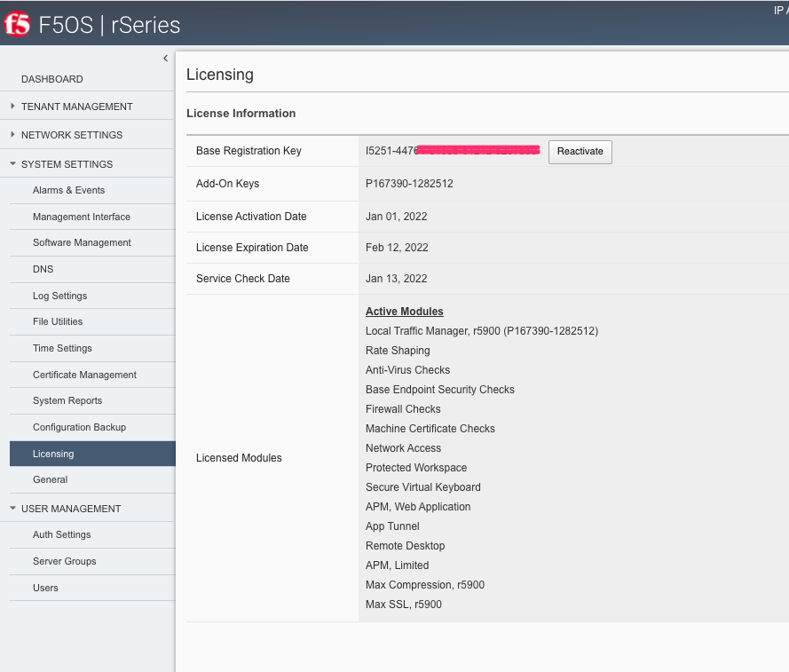
Task: Click the License Information heading
Action: coord(241,114)
